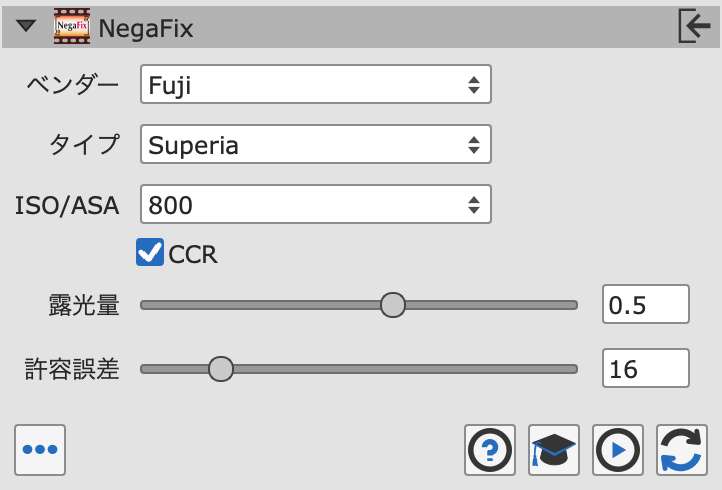The height and width of the screenshot is (490, 722).
Task: Click the 露光量 slider handle
Action: 394,305
